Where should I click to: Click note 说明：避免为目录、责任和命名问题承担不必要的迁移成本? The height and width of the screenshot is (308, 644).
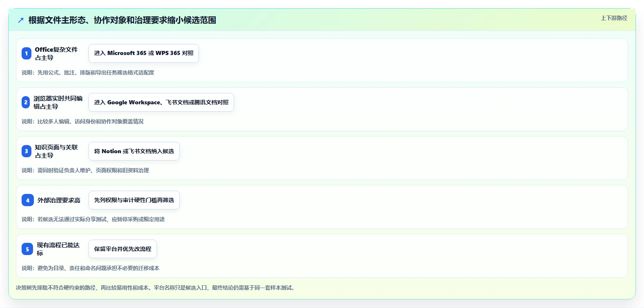91,268
